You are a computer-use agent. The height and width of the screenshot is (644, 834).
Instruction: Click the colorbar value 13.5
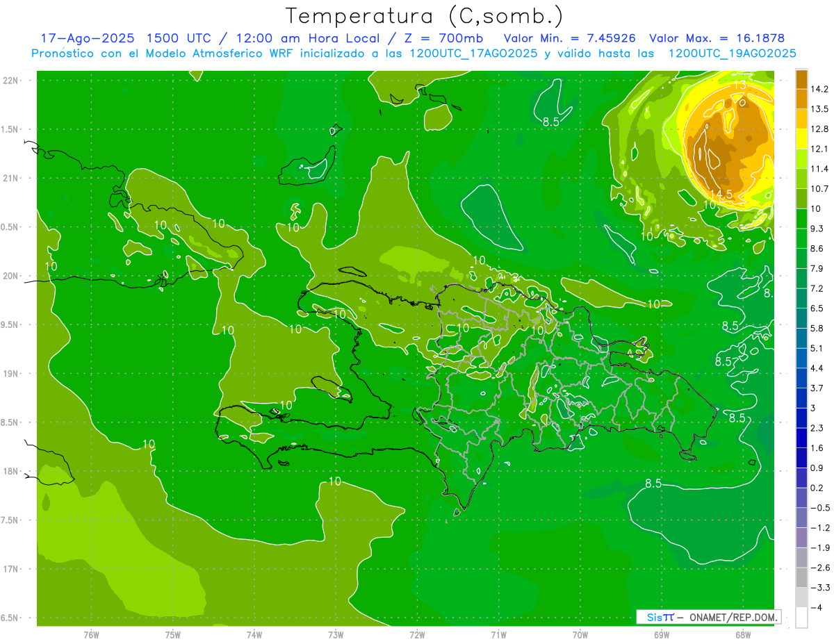[x=819, y=109]
